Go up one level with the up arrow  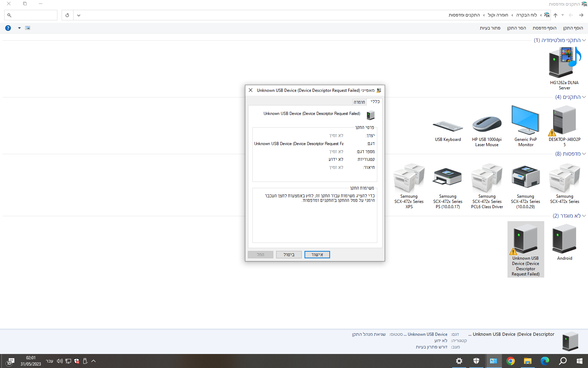(x=555, y=15)
